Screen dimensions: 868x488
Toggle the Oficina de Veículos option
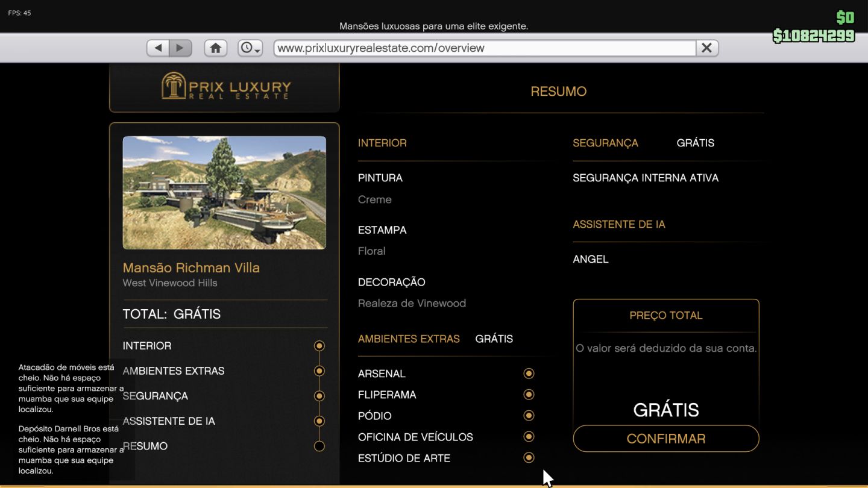[529, 437]
